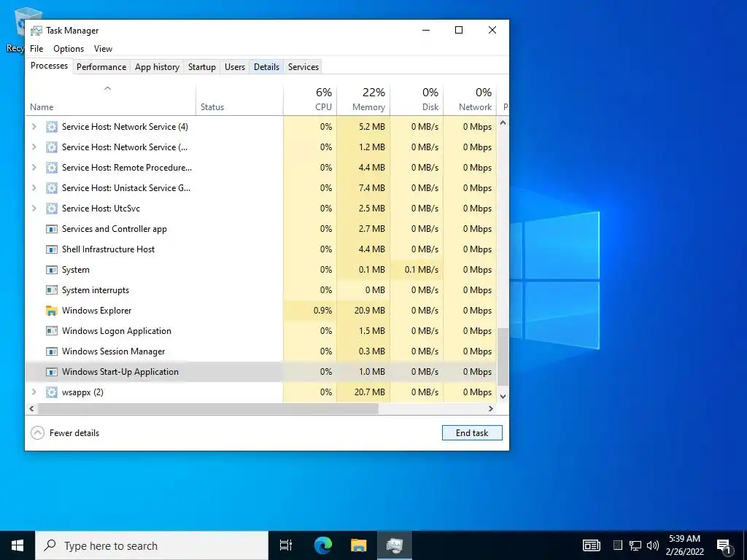The height and width of the screenshot is (560, 747).
Task: Click the vertical scrollbar up arrow
Action: [503, 122]
